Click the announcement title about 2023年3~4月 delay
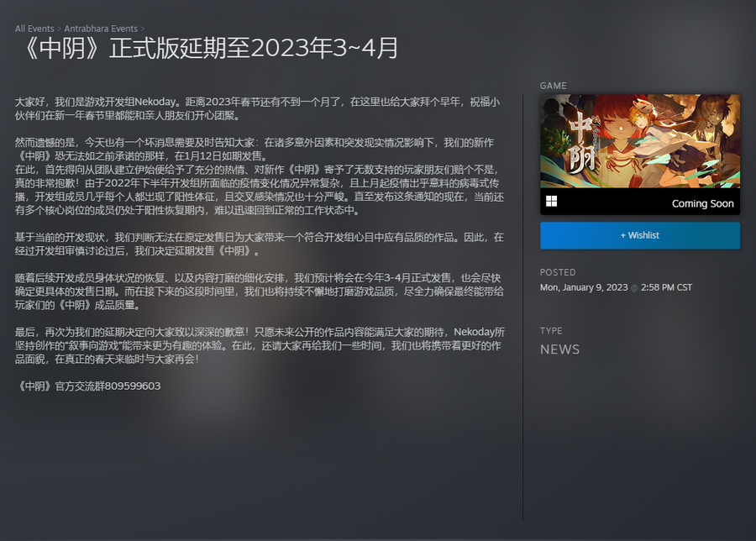The width and height of the screenshot is (756, 541). point(207,48)
